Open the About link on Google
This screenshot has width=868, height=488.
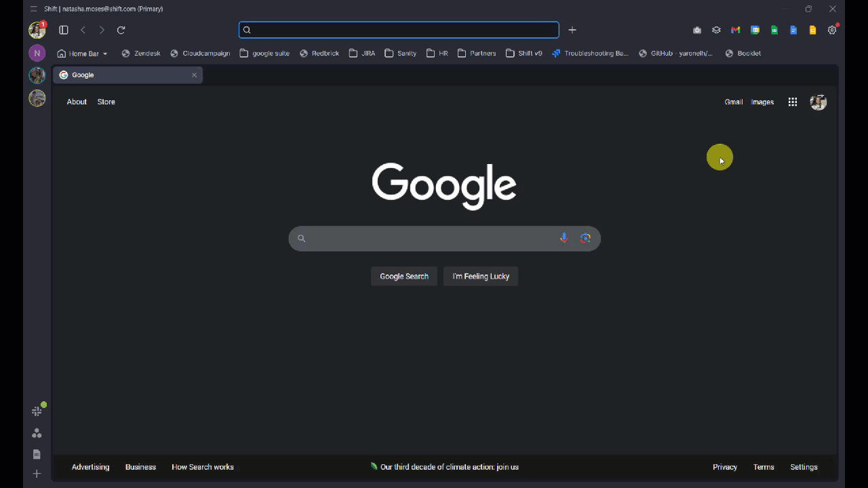(x=77, y=102)
